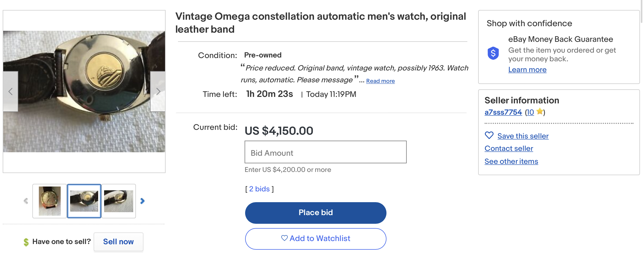Open seller profile a7sss7754

coord(503,112)
